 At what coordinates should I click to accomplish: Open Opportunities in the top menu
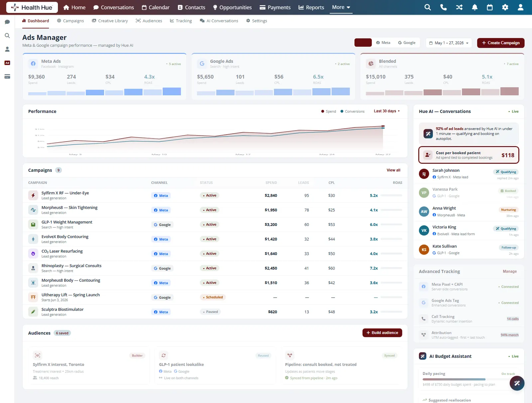pos(232,7)
